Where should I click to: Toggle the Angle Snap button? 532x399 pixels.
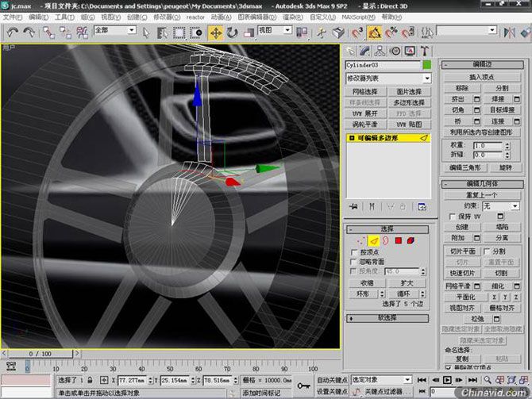375,33
